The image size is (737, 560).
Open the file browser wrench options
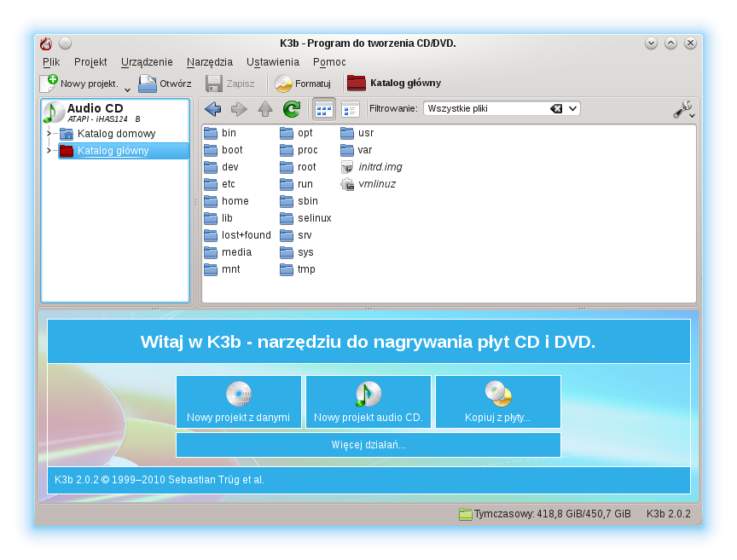point(683,109)
